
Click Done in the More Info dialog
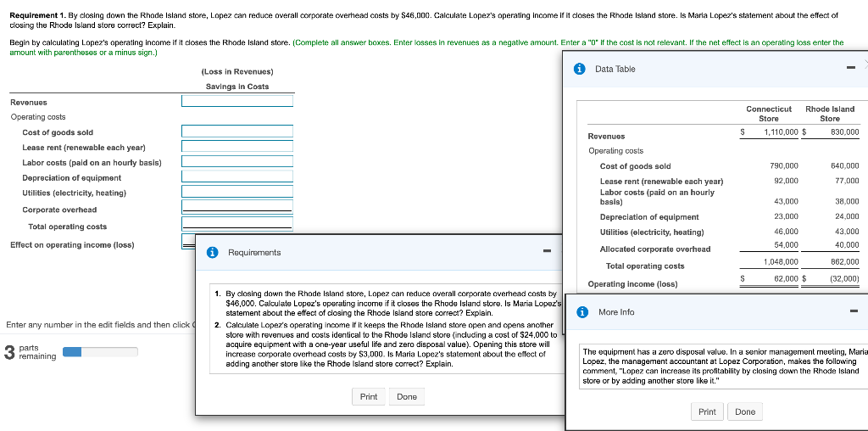(745, 411)
